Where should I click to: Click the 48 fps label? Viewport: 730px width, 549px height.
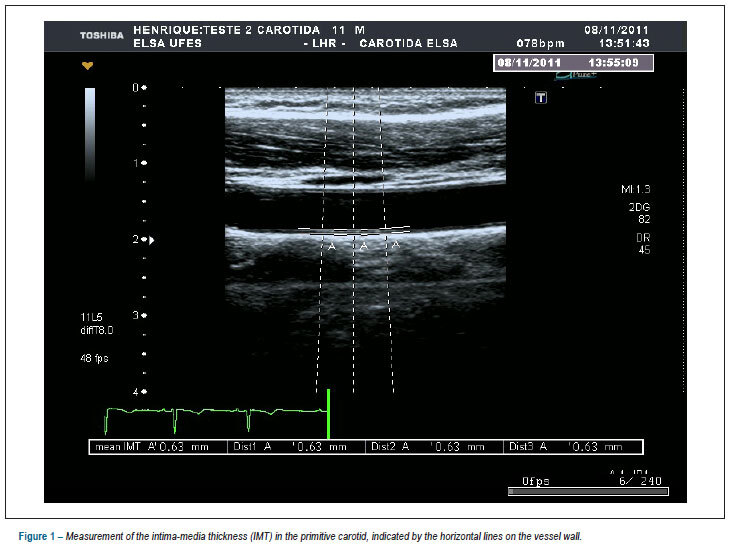(x=94, y=358)
